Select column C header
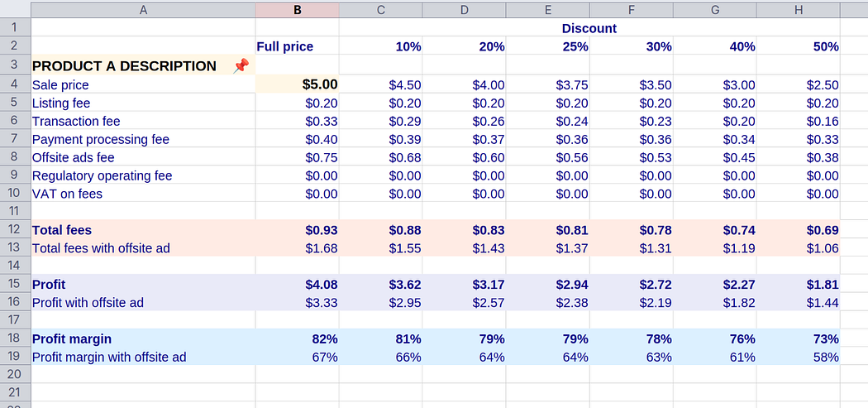 (x=381, y=10)
